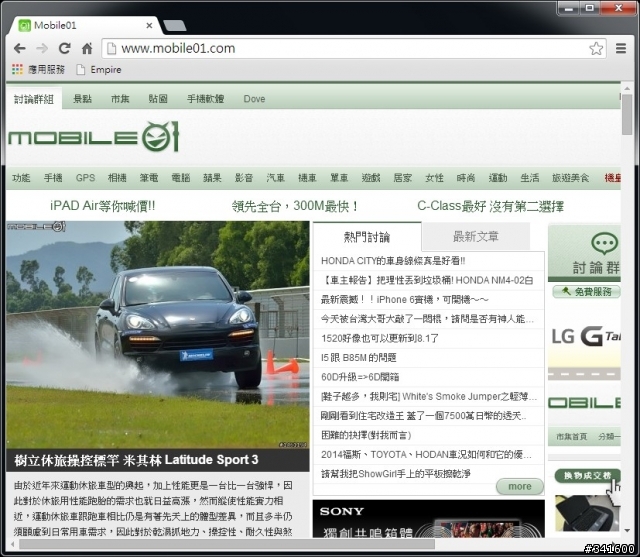Open the 汽車 category menu

point(276,178)
